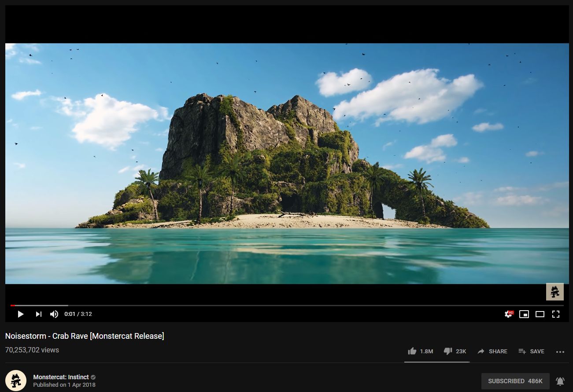This screenshot has width=573, height=392.
Task: Click the video title Noisestorm - Crab Rave
Action: [x=84, y=336]
